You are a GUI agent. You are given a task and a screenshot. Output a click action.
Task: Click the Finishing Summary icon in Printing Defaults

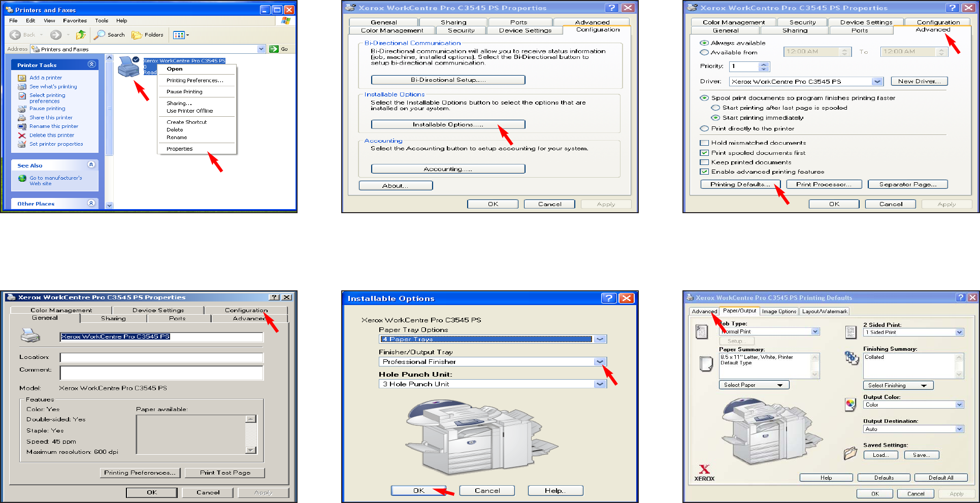click(851, 358)
